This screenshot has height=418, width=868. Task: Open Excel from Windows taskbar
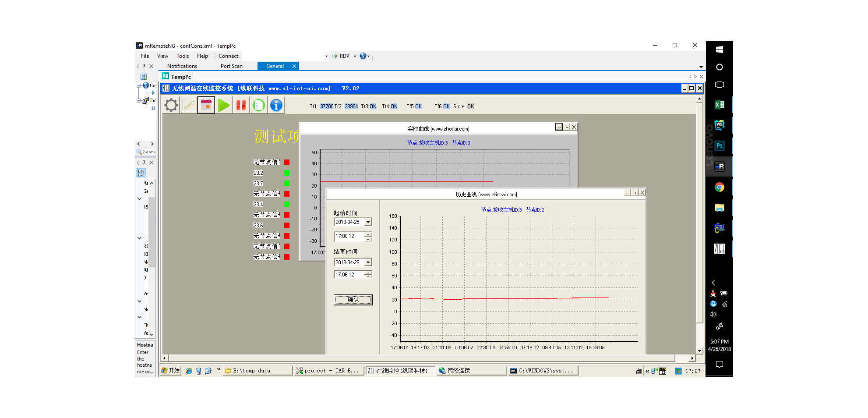[719, 105]
